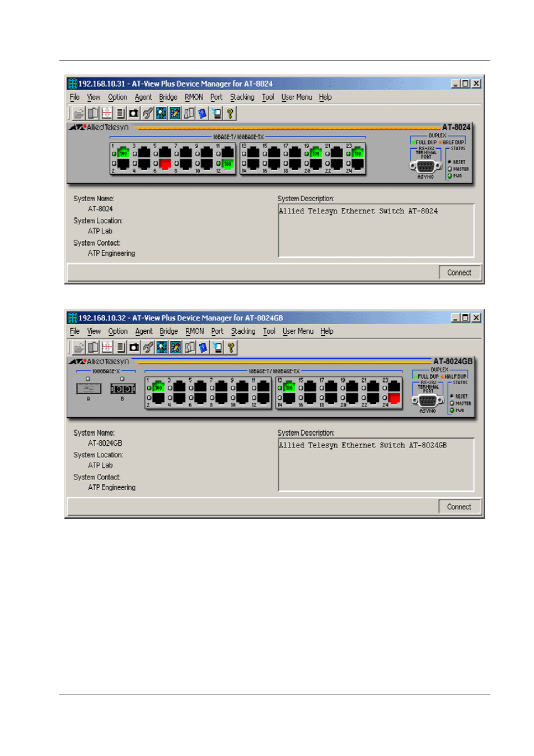This screenshot has width=534, height=756.
Task: Select green port 13 on AT-8024GB switch
Action: (289, 386)
